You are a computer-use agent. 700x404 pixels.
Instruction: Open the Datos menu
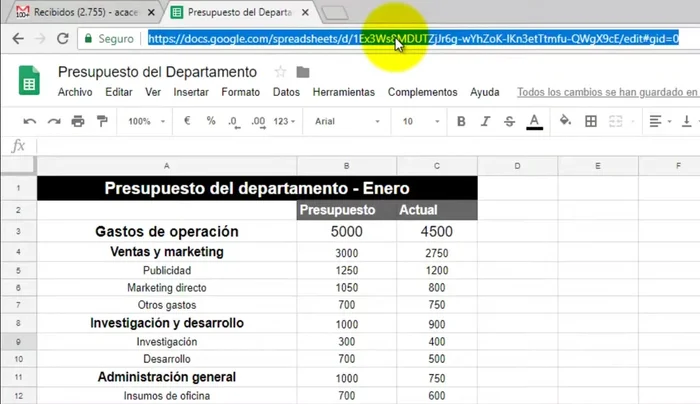pos(286,92)
